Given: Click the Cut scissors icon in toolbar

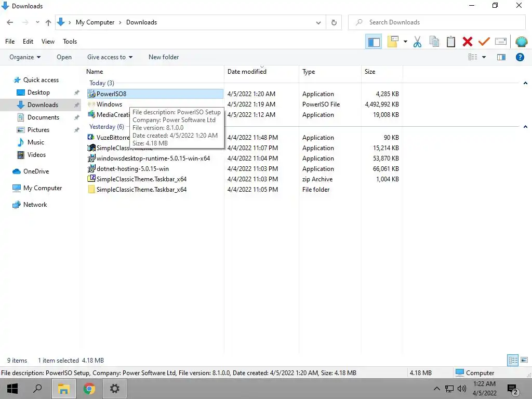Looking at the screenshot, I should point(417,42).
